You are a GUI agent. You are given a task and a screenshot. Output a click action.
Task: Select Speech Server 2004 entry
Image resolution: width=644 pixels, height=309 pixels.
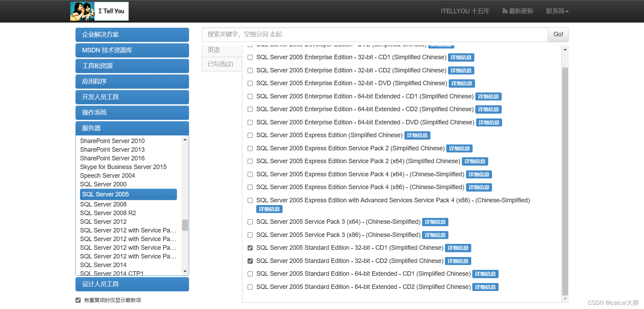107,176
